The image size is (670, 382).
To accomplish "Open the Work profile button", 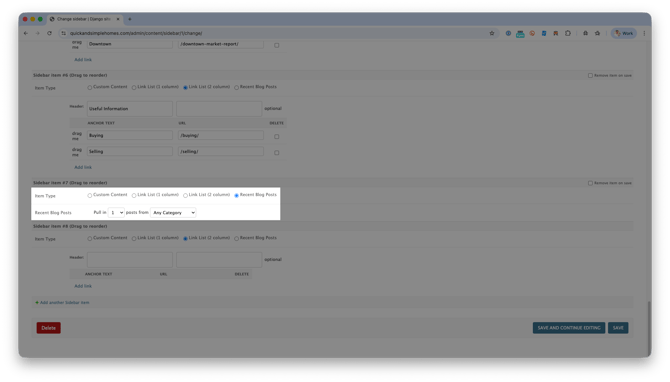I will [x=624, y=33].
